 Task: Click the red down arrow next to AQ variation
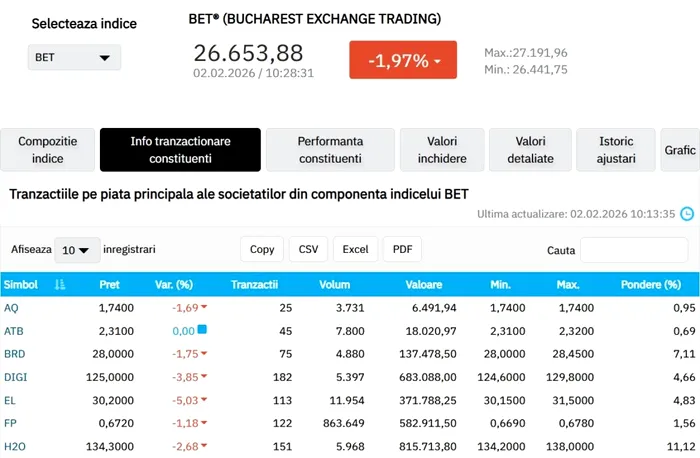click(x=203, y=307)
